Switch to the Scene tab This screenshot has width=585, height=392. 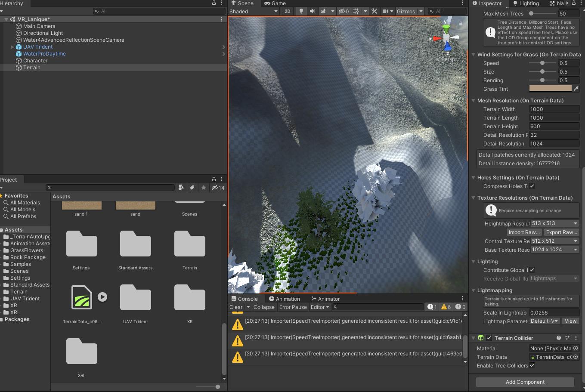(243, 3)
